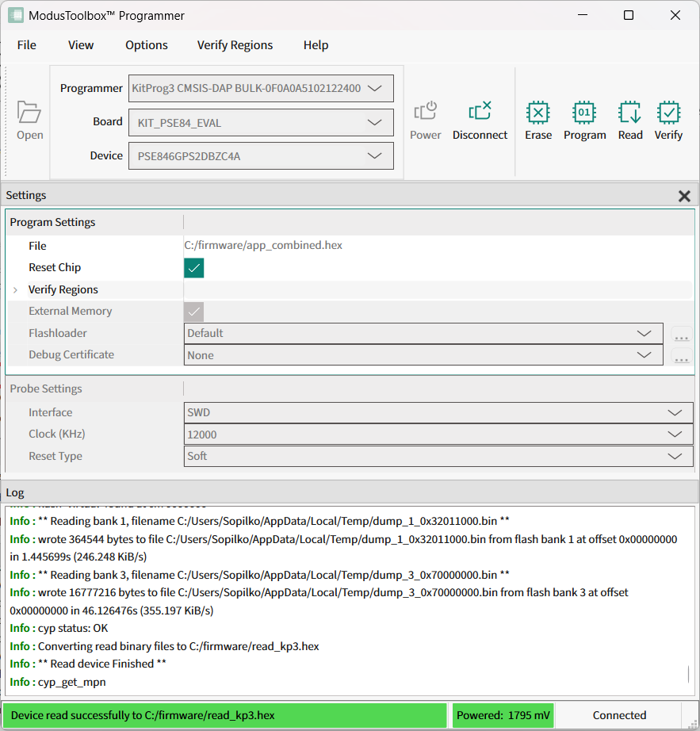The width and height of the screenshot is (700, 731).
Task: Open the Interface SWD dropdown
Action: (x=438, y=412)
